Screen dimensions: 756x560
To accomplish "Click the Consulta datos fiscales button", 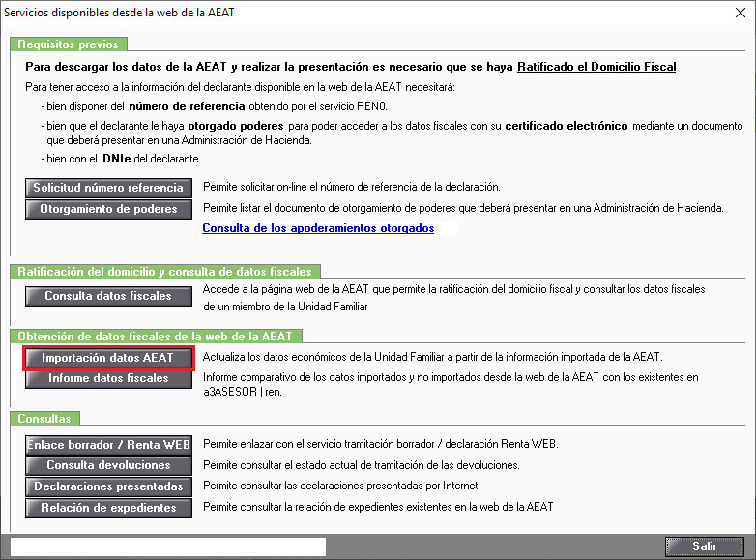I will point(108,296).
